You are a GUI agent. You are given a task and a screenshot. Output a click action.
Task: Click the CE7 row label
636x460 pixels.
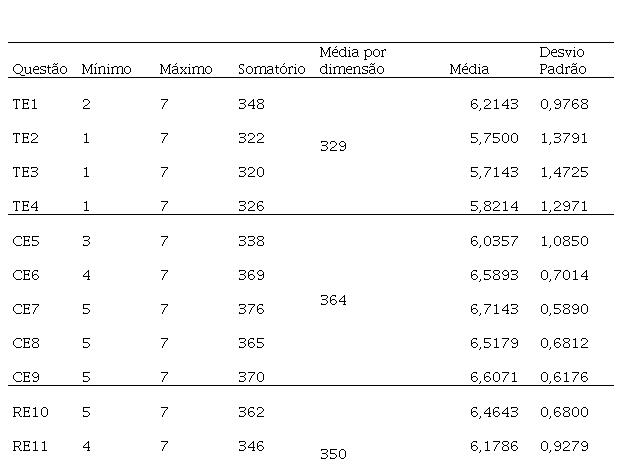click(25, 309)
